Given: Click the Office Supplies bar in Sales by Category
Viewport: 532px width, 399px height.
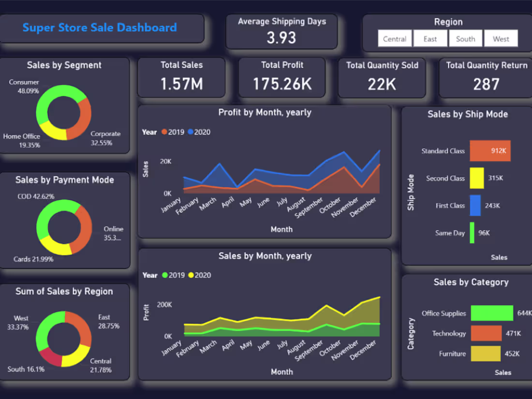Looking at the screenshot, I should [x=491, y=313].
